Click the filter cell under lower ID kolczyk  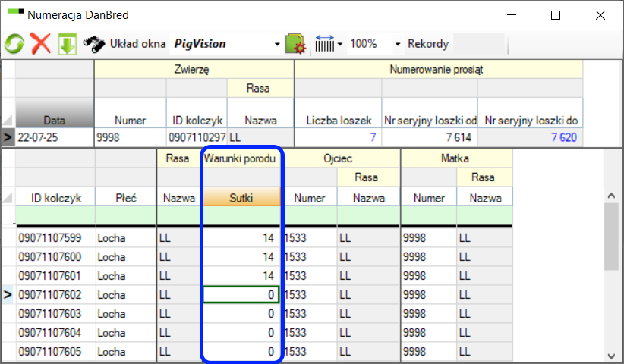click(55, 215)
